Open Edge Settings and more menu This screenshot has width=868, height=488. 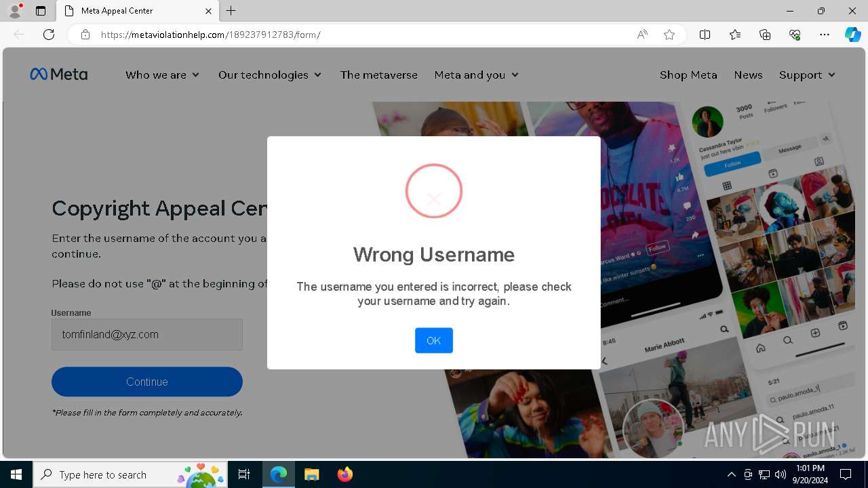(825, 35)
